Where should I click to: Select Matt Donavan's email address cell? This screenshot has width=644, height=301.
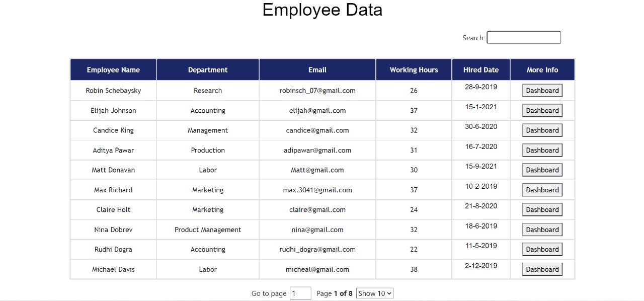(x=317, y=170)
